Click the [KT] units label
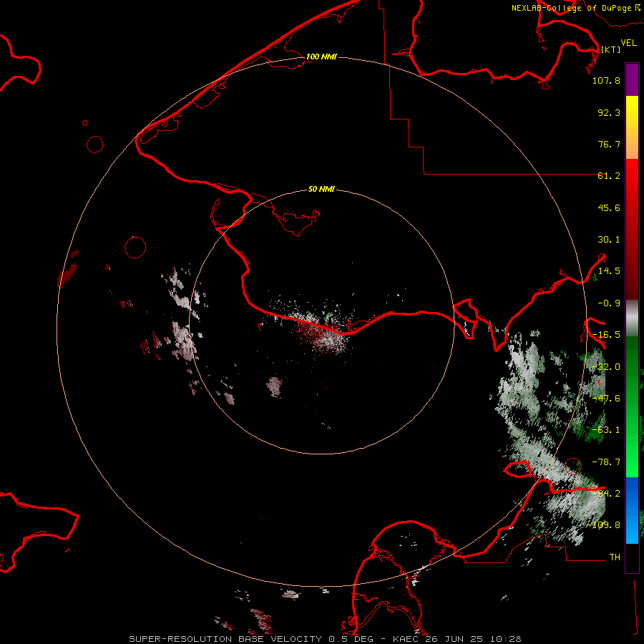This screenshot has height=644, width=644. (610, 49)
